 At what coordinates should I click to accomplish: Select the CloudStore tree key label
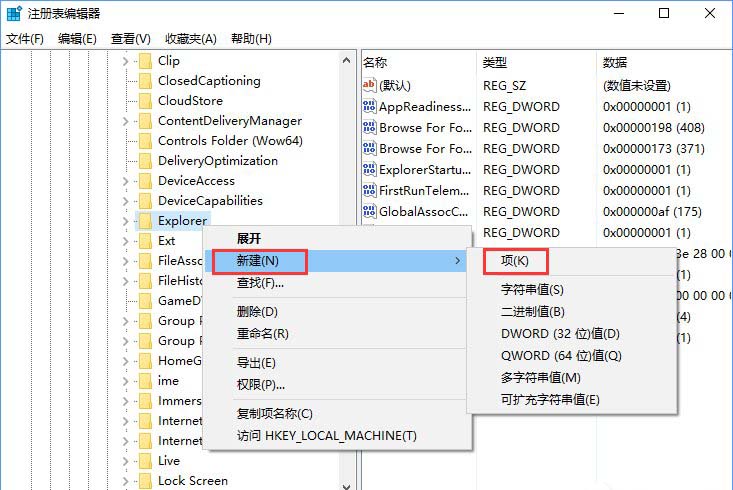click(x=190, y=101)
